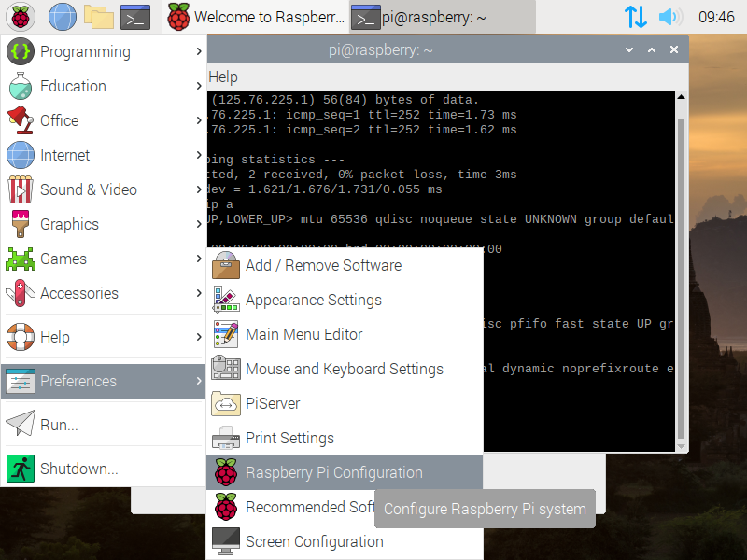Image resolution: width=747 pixels, height=560 pixels.
Task: Expand the Games submenu arrow
Action: tap(199, 259)
